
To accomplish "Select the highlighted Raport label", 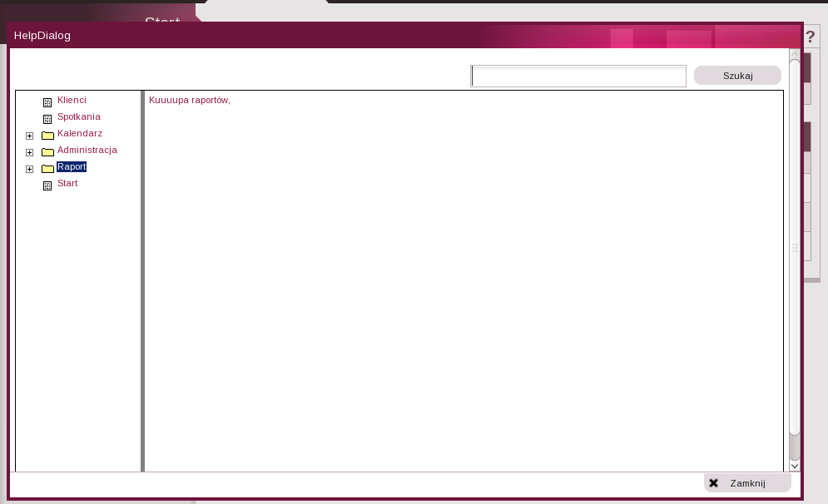I will pos(72,166).
